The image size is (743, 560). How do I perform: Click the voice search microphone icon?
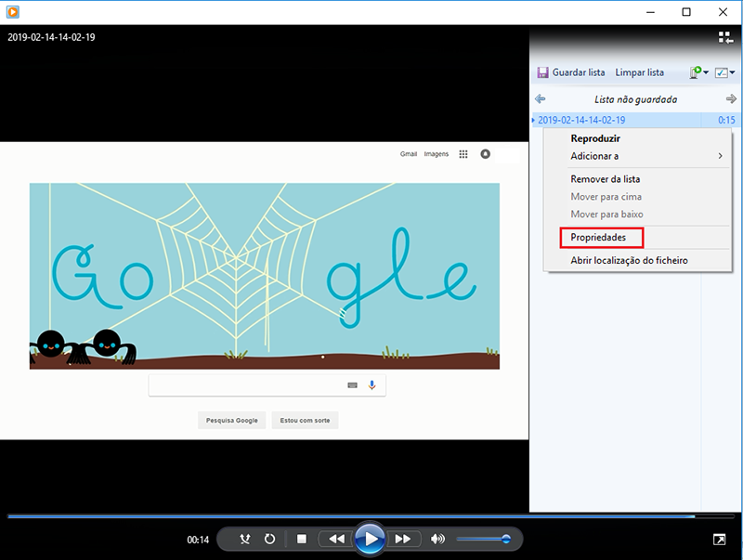click(372, 385)
